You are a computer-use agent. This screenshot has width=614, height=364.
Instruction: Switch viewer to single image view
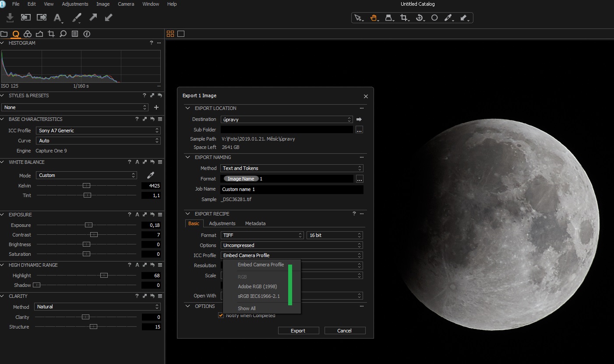pyautogui.click(x=181, y=34)
